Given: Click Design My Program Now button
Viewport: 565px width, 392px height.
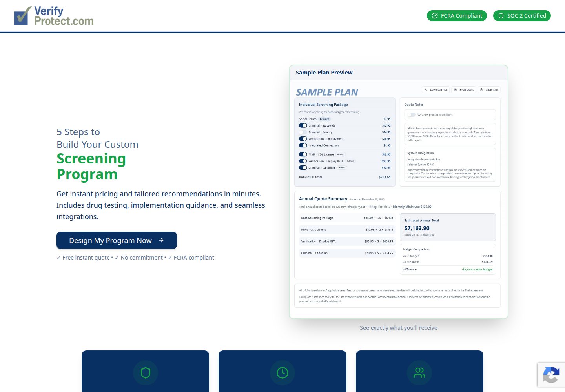Looking at the screenshot, I should (117, 240).
